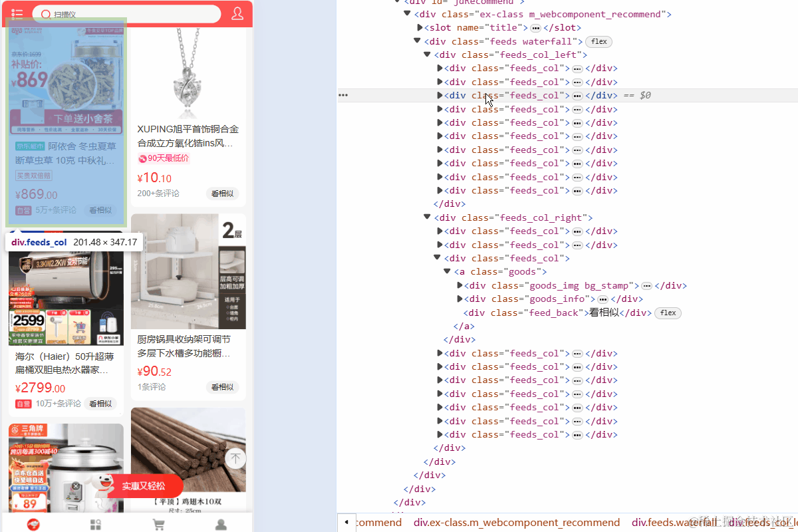The image size is (798, 532).
Task: Click the ellipsis badge in the slot title row
Action: (535, 28)
